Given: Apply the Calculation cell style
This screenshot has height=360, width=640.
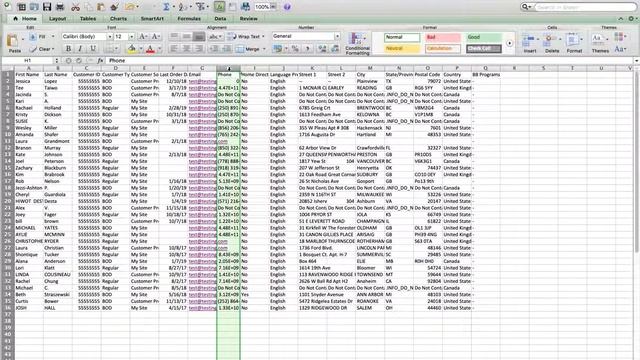Looking at the screenshot, I should point(442,49).
